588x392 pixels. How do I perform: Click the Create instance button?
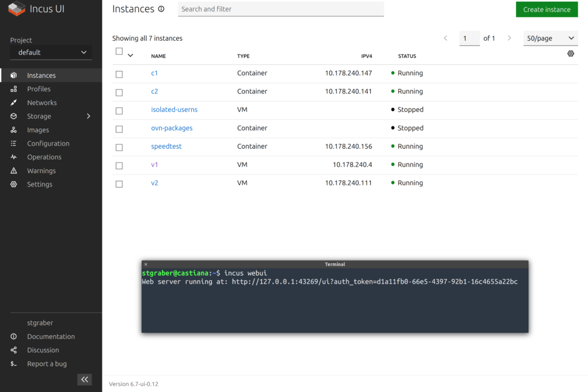pyautogui.click(x=547, y=9)
